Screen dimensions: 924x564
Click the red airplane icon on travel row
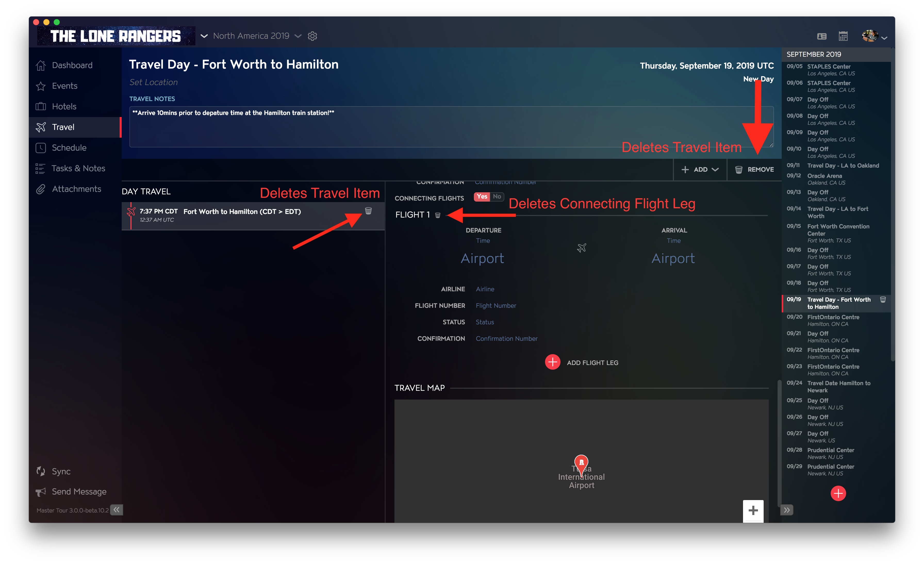[131, 211]
